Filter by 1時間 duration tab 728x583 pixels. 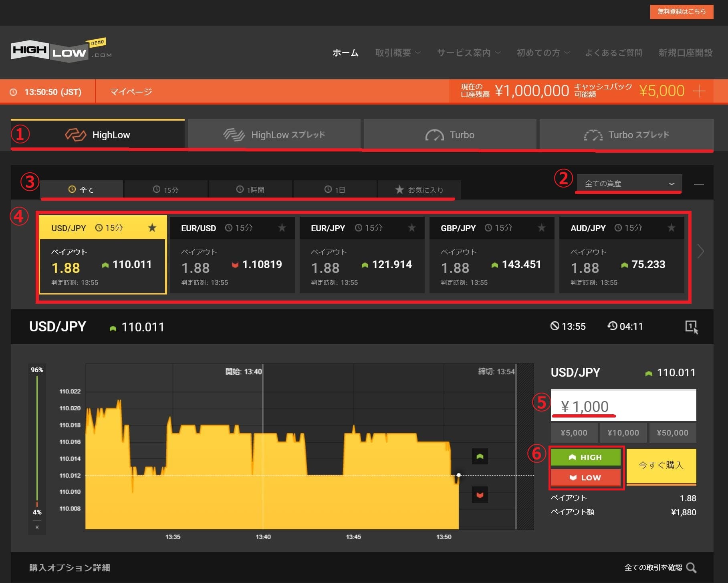pos(250,190)
